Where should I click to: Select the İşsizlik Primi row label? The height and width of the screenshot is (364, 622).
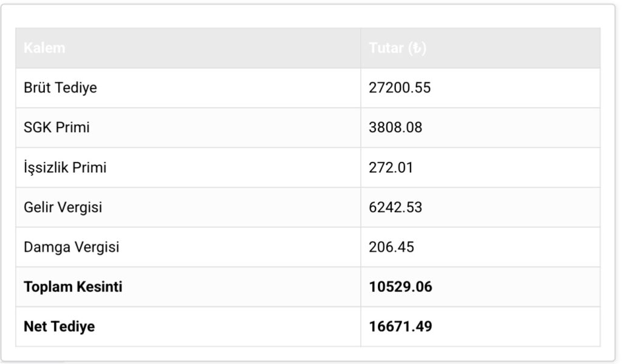click(65, 167)
